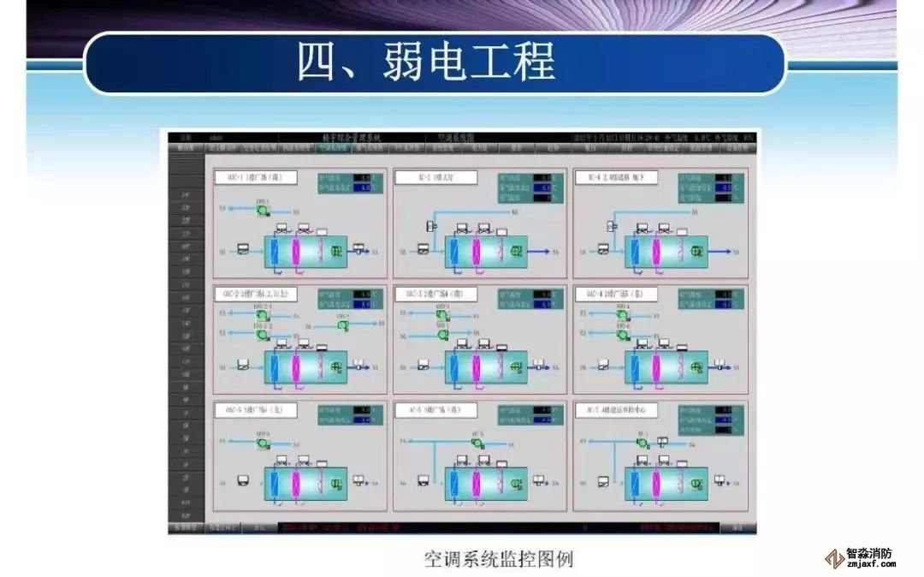Click the first tab in top navigation bar

point(186,147)
